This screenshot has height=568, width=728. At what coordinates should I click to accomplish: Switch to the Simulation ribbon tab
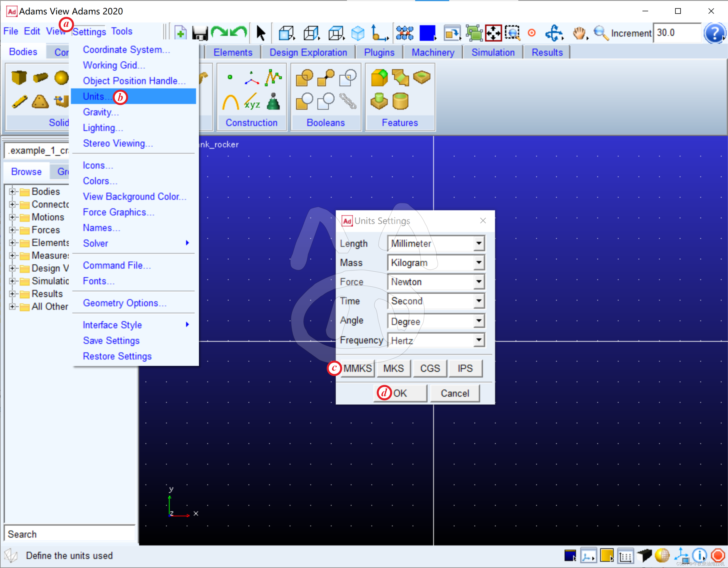click(493, 52)
